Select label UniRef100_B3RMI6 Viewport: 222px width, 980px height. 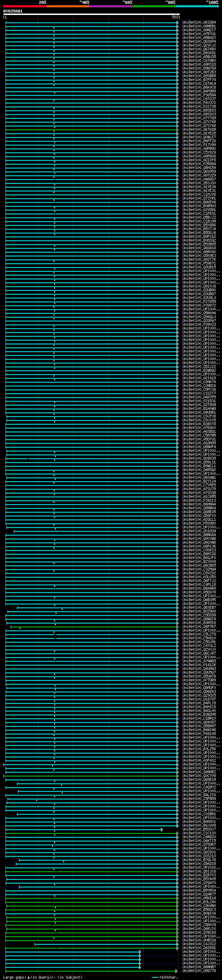click(x=199, y=623)
